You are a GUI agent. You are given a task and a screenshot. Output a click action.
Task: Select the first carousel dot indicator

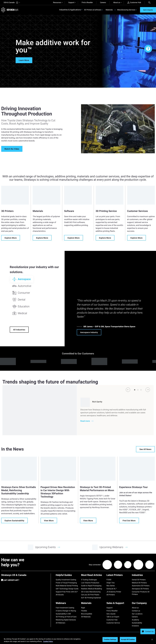click(135, 389)
